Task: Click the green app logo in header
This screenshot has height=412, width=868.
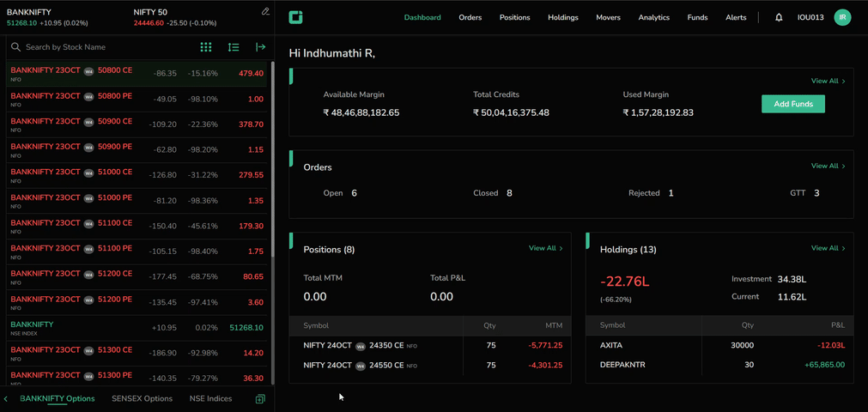Action: coord(296,17)
